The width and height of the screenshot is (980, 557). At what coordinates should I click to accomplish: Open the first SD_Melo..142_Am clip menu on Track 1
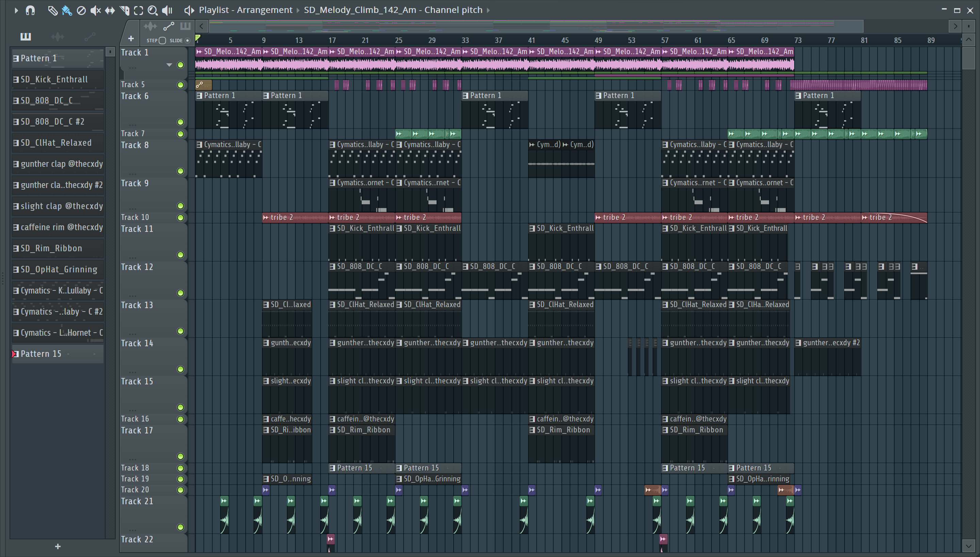coord(199,51)
